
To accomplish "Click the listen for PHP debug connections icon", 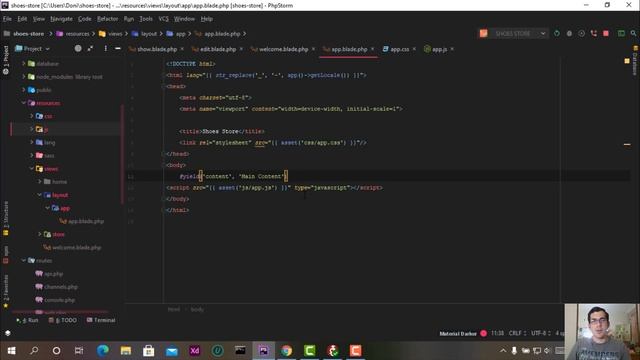I will [594, 33].
